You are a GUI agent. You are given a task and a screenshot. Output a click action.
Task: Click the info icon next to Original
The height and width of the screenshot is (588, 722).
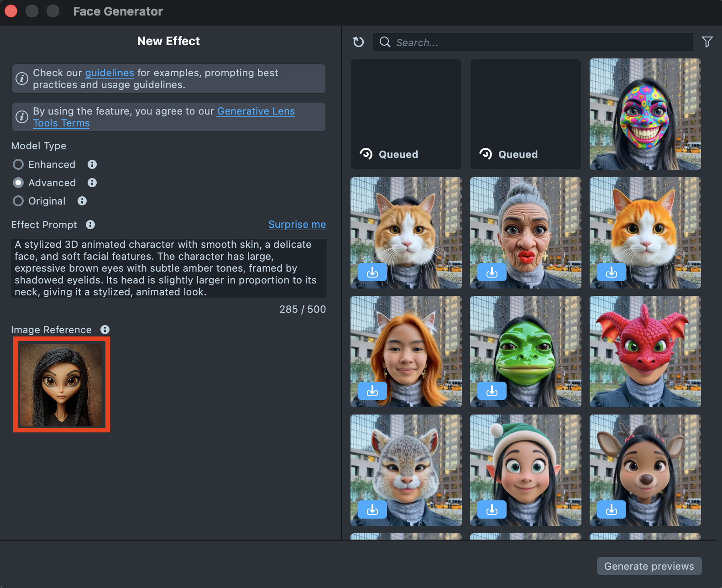(x=82, y=201)
